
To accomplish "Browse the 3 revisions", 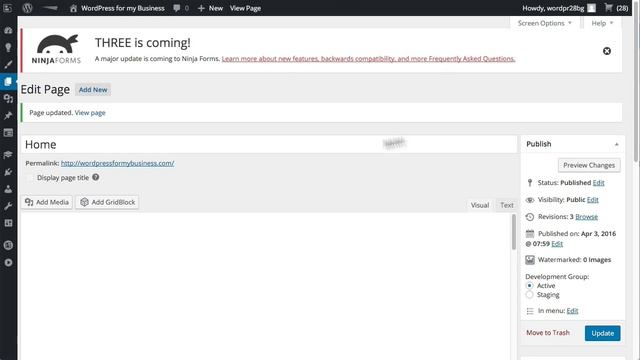I will [x=587, y=217].
